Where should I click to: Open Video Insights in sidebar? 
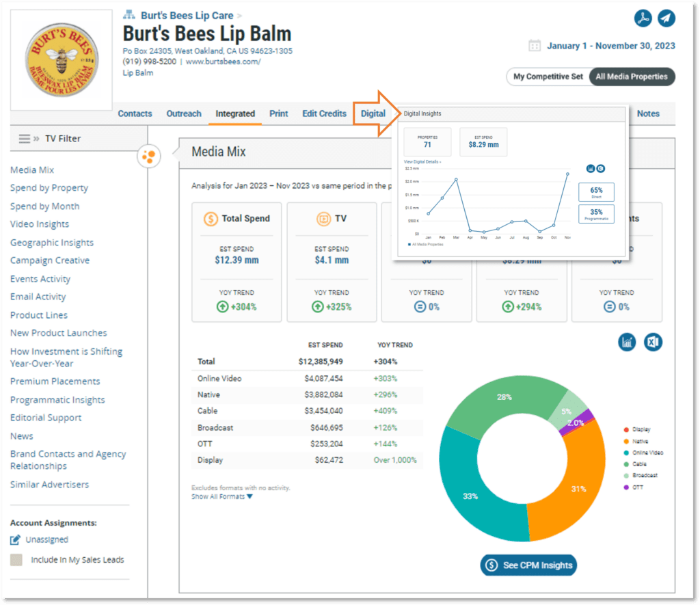(40, 224)
